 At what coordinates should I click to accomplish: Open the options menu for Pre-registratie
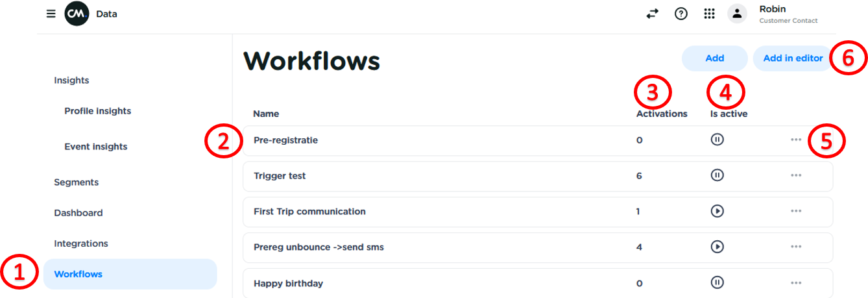(796, 140)
